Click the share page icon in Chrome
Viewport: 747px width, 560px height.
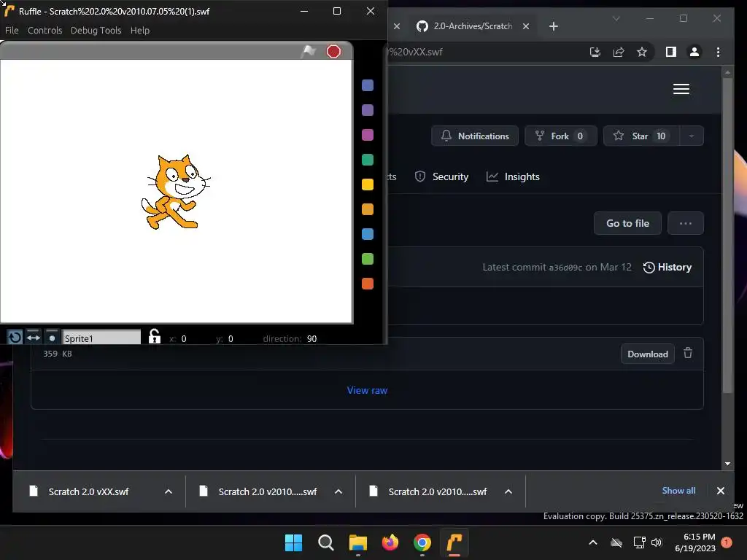click(619, 52)
